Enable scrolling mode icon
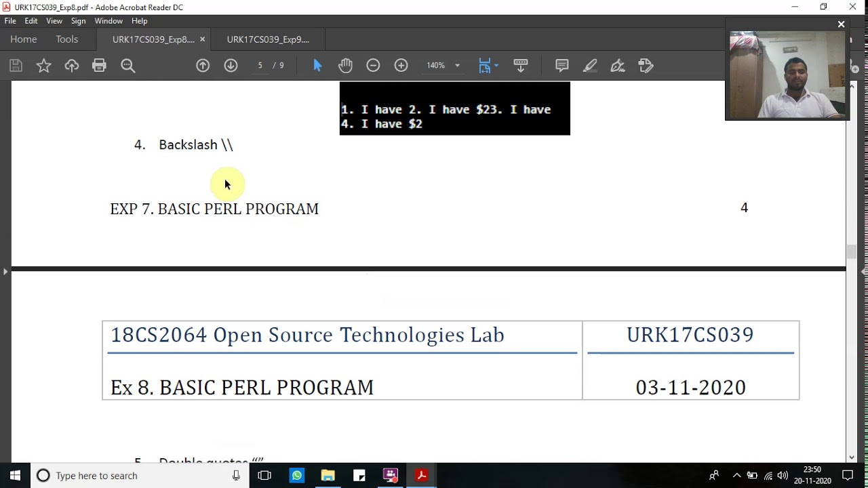The height and width of the screenshot is (488, 868). [521, 66]
